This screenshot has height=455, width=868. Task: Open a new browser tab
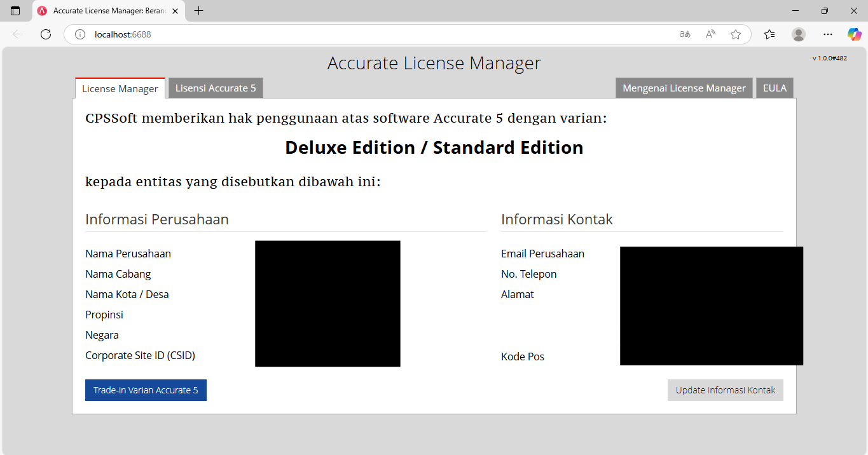198,11
